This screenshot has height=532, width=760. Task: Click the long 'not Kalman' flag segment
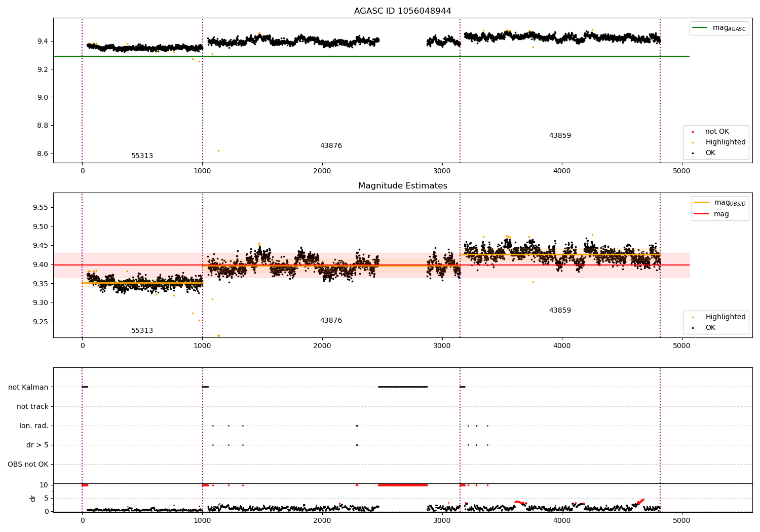pos(403,387)
